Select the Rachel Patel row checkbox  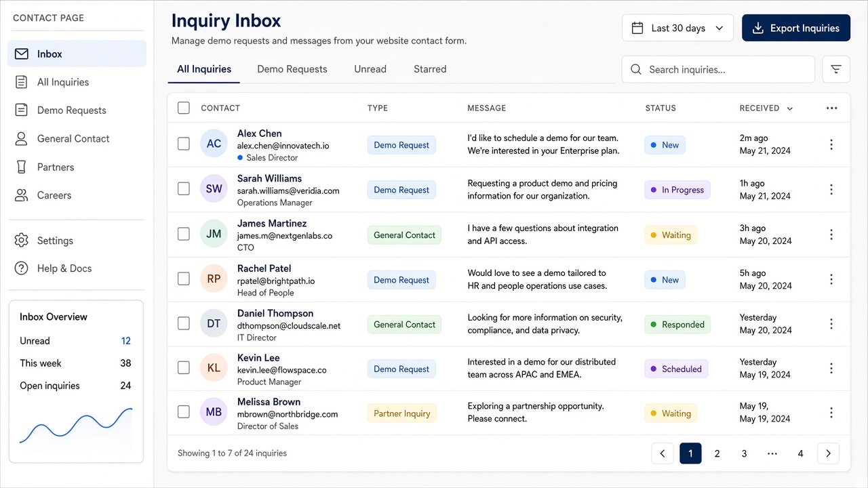point(184,279)
